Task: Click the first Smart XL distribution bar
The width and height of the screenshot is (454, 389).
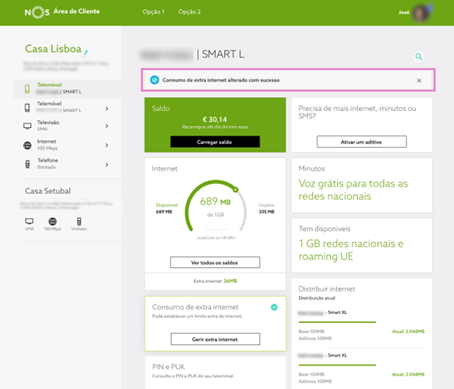Action: tap(337, 322)
